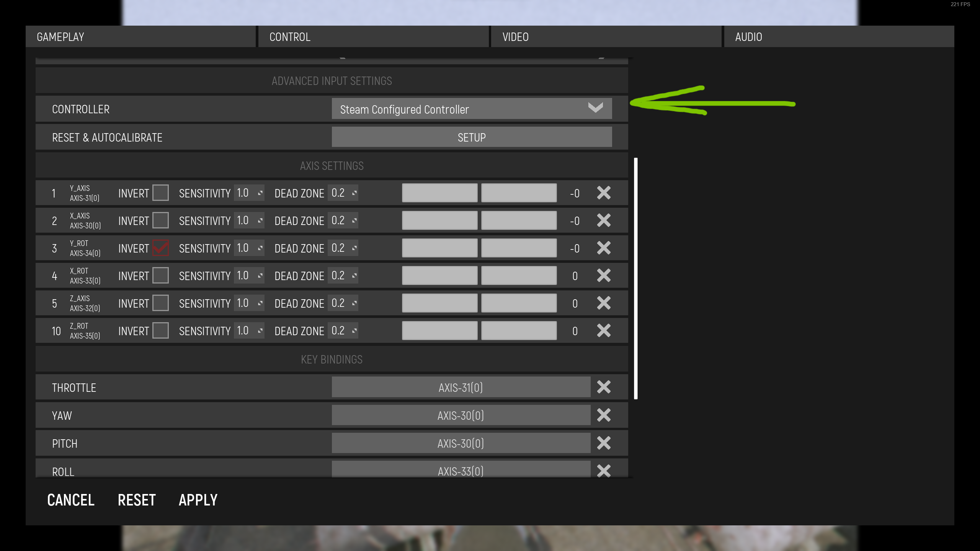
Task: Clear the Yaw key binding X icon
Action: pyautogui.click(x=604, y=415)
